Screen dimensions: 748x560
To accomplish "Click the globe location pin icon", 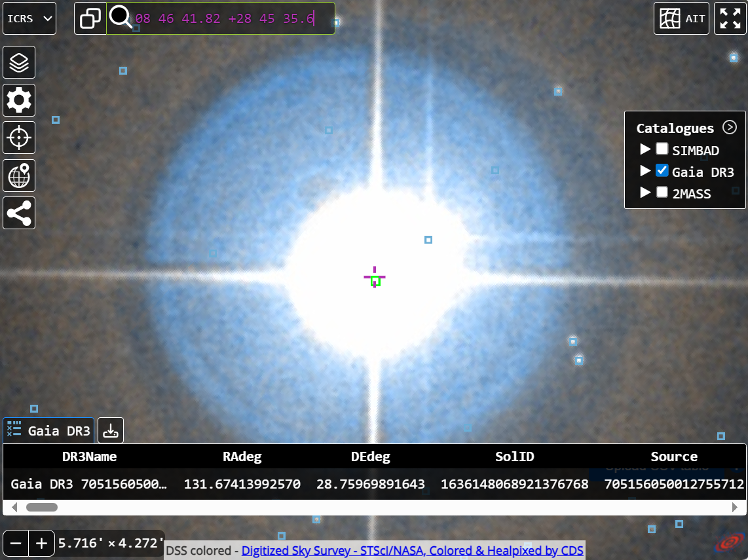I will coord(19,176).
